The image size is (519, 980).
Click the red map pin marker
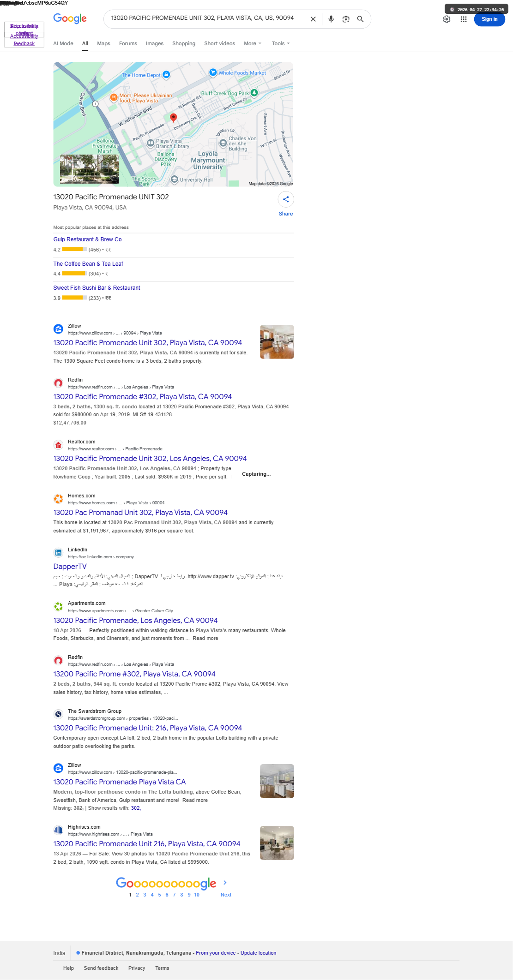tap(174, 118)
